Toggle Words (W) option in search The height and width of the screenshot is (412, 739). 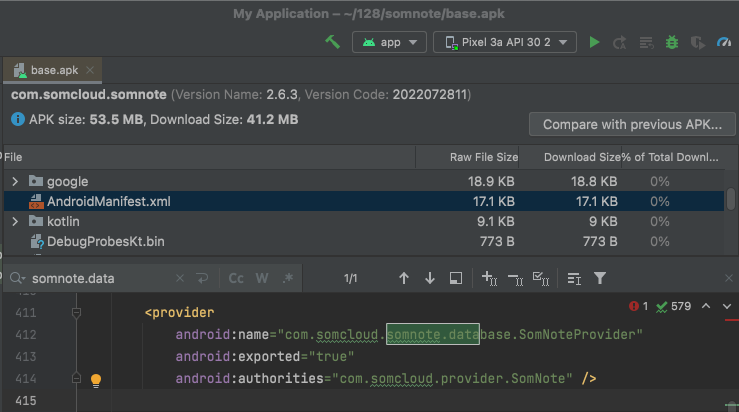point(262,278)
